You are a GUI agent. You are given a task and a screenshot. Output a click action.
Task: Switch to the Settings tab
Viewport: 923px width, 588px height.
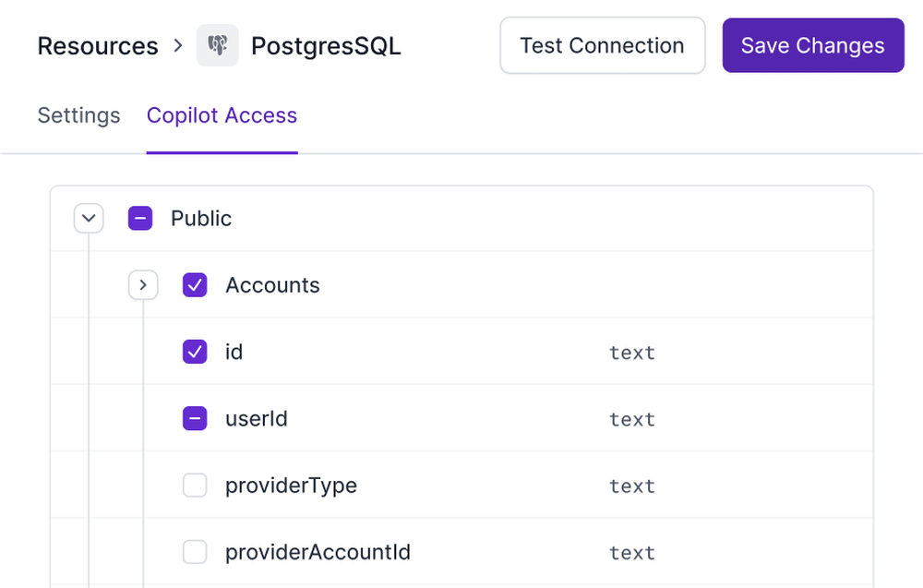78,115
